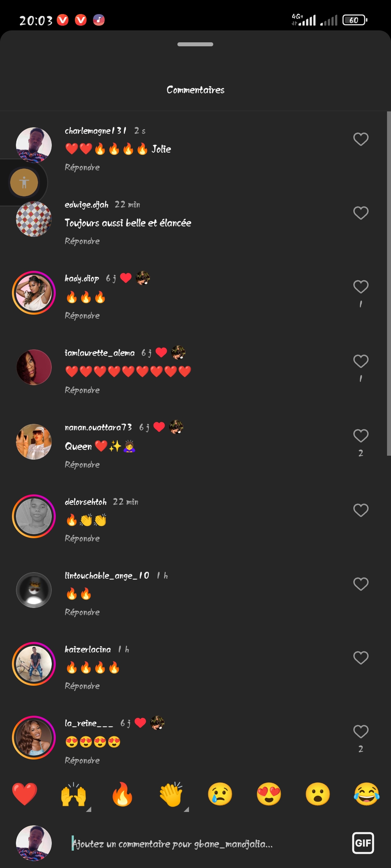Tap the GIF button
The width and height of the screenshot is (391, 868).
pyautogui.click(x=363, y=843)
